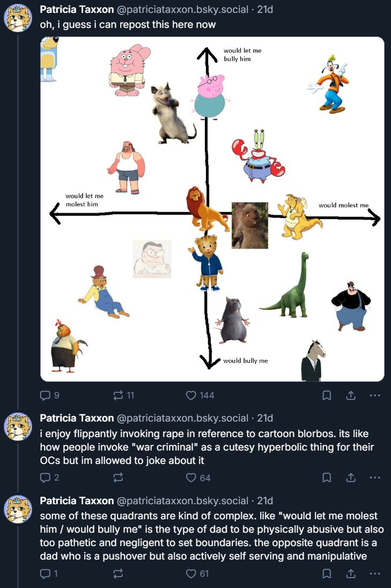Bookmark the second post in the thread

[x=326, y=477]
